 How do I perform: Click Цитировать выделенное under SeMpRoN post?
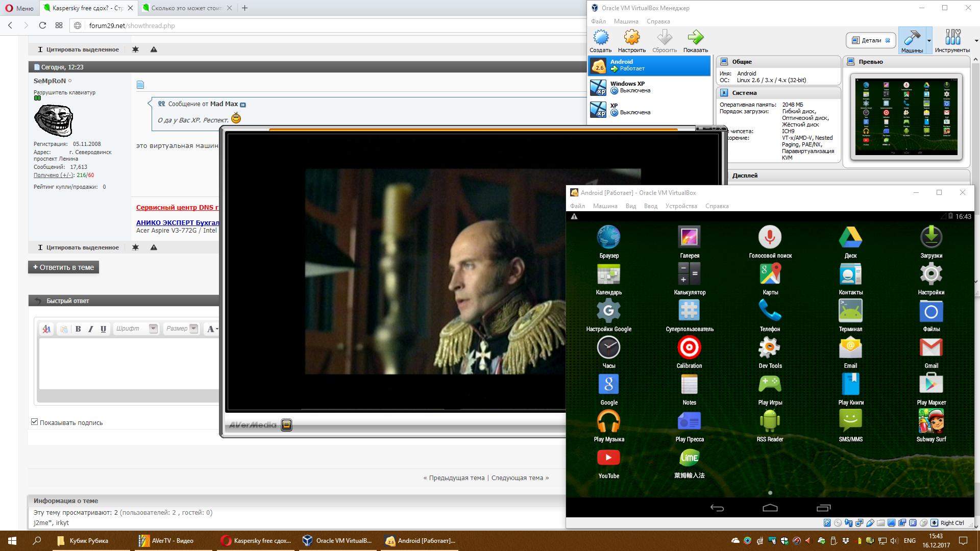78,247
